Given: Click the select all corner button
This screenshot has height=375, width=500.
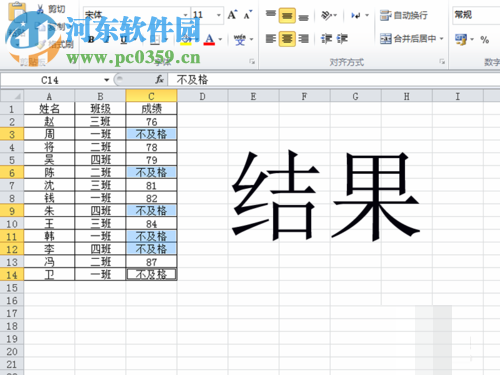Looking at the screenshot, I should [x=12, y=96].
